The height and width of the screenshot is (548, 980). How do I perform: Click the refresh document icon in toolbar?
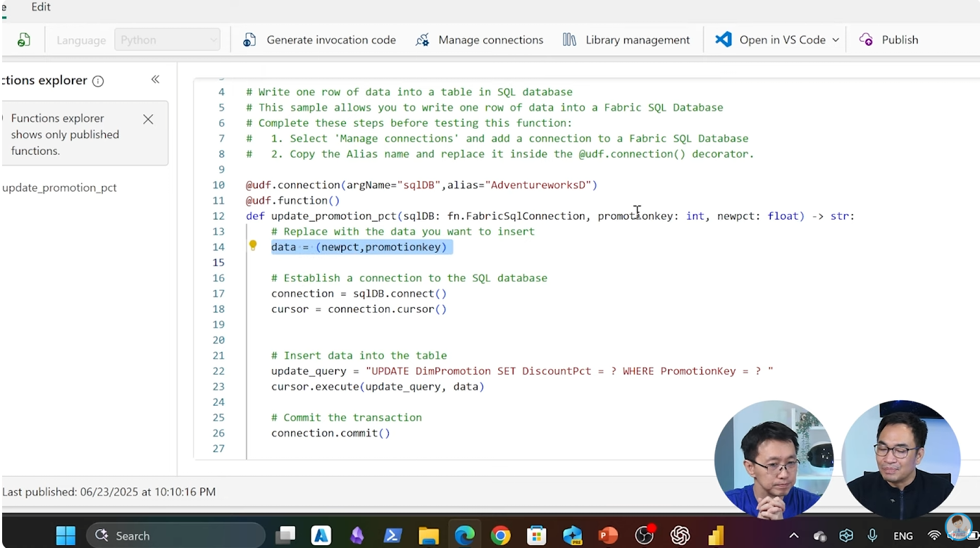point(24,40)
